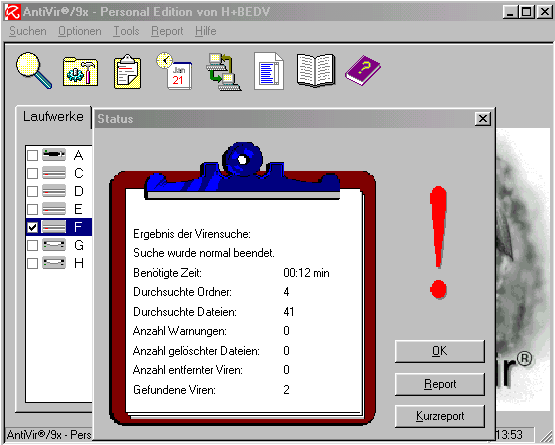The width and height of the screenshot is (555, 445).
Task: Enable checkbox for drive E
Action: (x=33, y=209)
